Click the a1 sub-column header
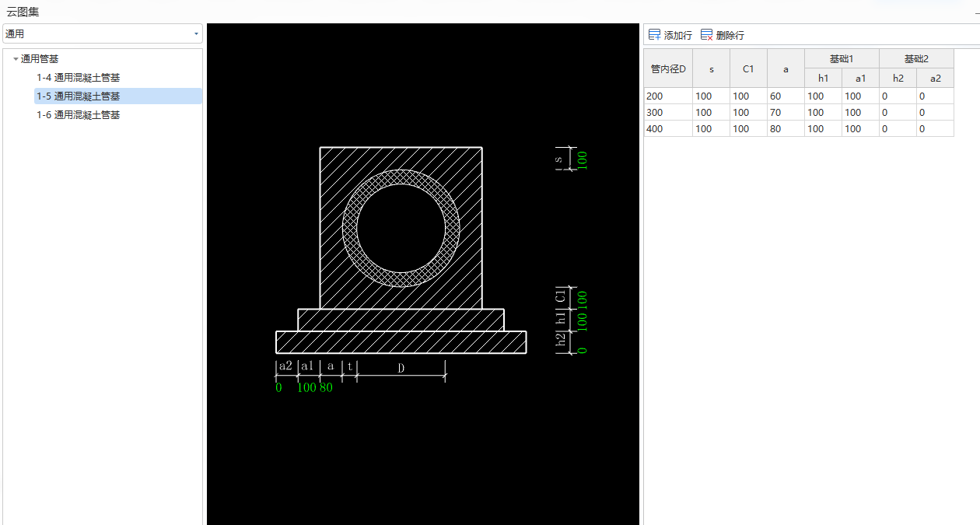 860,78
